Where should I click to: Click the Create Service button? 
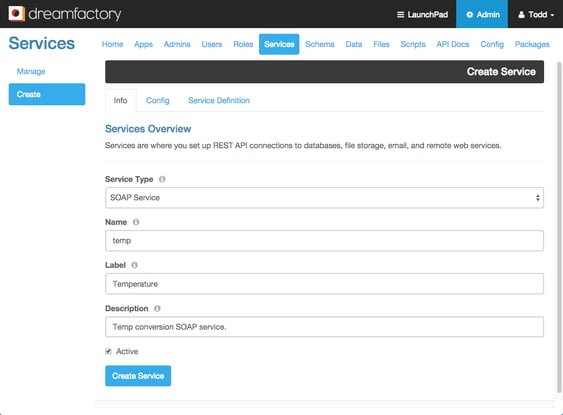click(x=138, y=376)
